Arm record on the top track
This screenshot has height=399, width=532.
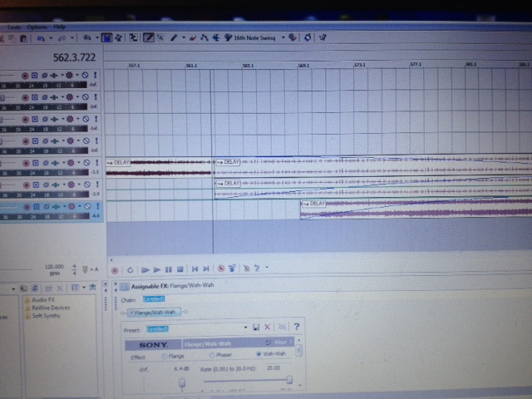(25, 76)
